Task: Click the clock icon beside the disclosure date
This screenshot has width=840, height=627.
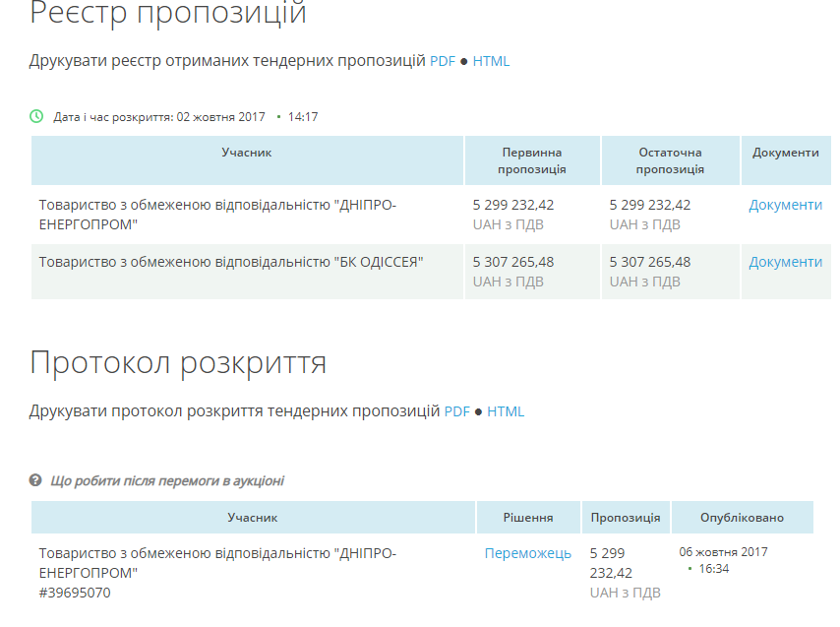Action: (x=36, y=116)
